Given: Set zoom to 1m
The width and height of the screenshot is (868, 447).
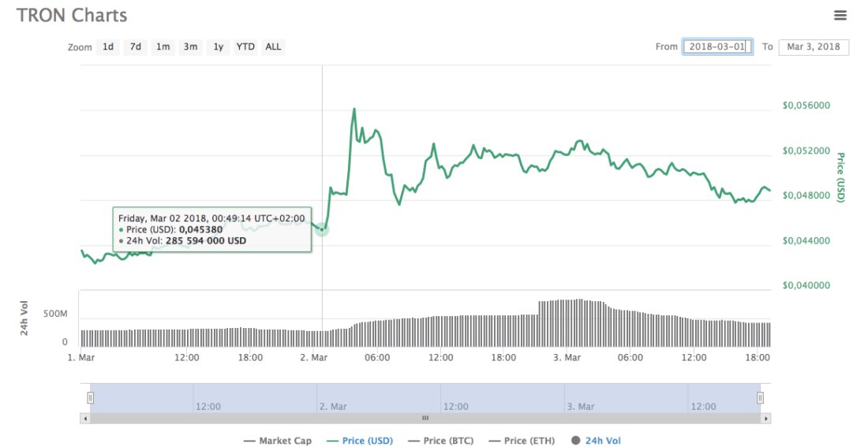Looking at the screenshot, I should [163, 47].
